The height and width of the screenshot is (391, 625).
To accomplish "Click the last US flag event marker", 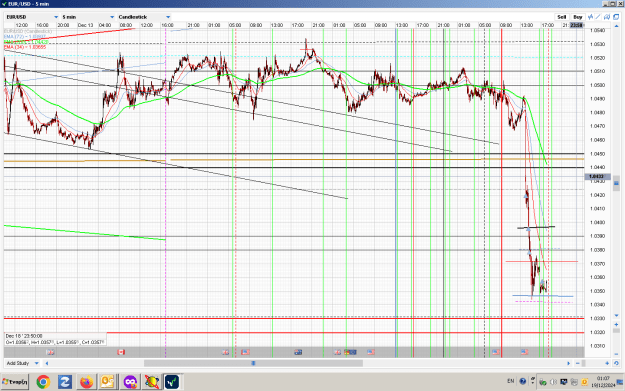I will pos(524,352).
